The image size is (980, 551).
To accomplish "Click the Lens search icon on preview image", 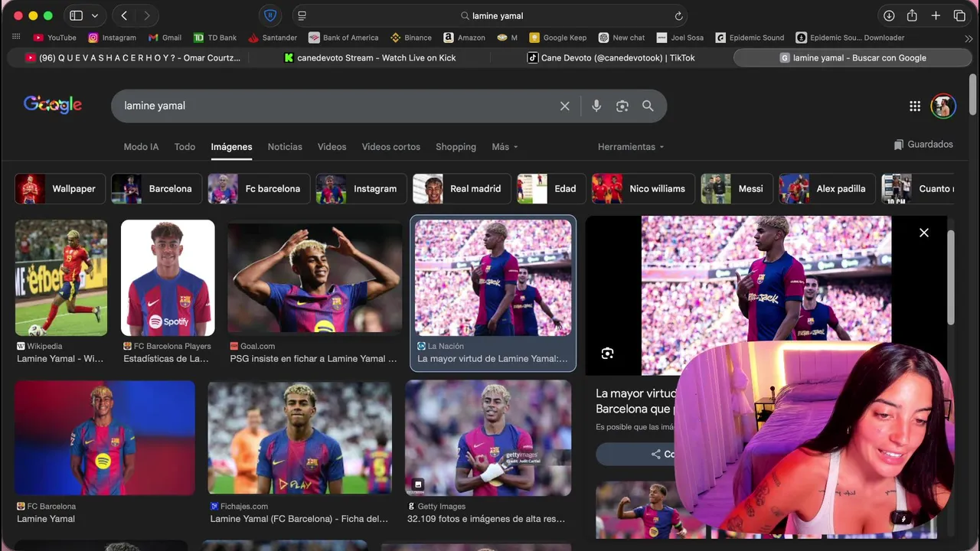I will tap(607, 353).
